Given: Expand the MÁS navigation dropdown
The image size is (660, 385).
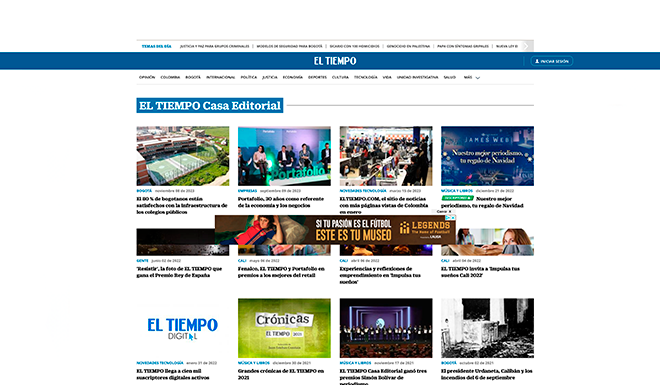Looking at the screenshot, I should [x=471, y=77].
